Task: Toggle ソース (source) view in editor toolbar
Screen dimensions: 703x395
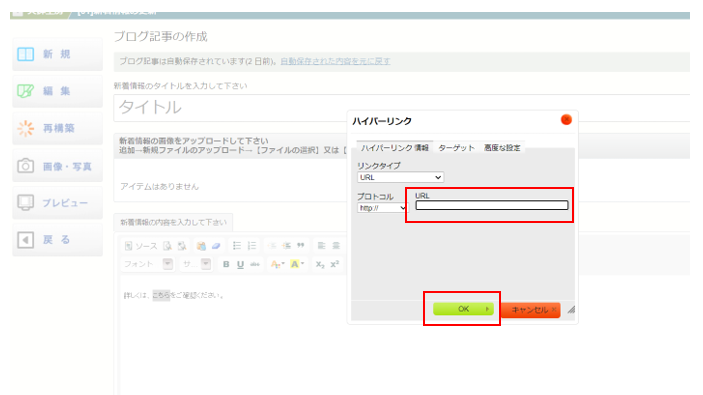Action: [x=141, y=246]
